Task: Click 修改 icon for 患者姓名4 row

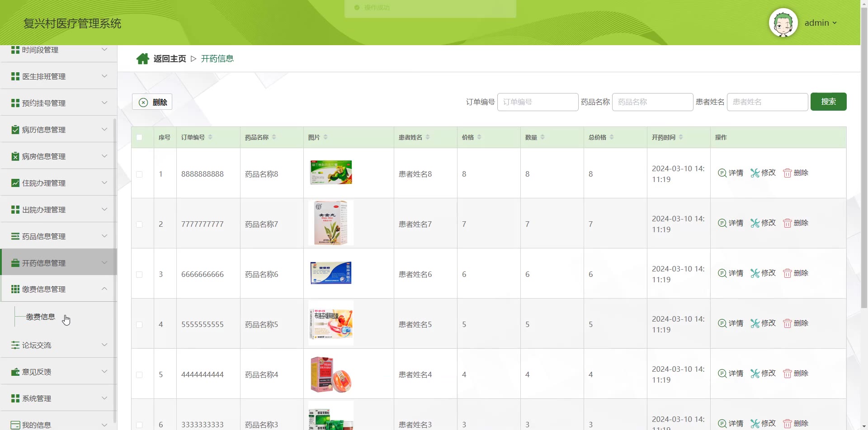Action: click(x=755, y=374)
